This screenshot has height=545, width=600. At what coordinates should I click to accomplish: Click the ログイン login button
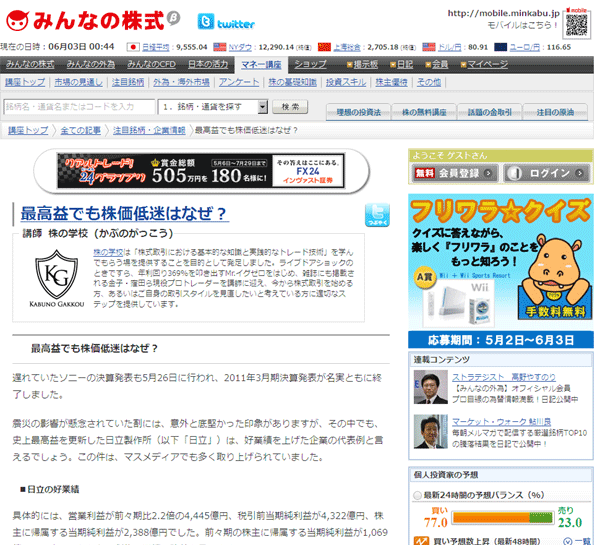coord(545,173)
